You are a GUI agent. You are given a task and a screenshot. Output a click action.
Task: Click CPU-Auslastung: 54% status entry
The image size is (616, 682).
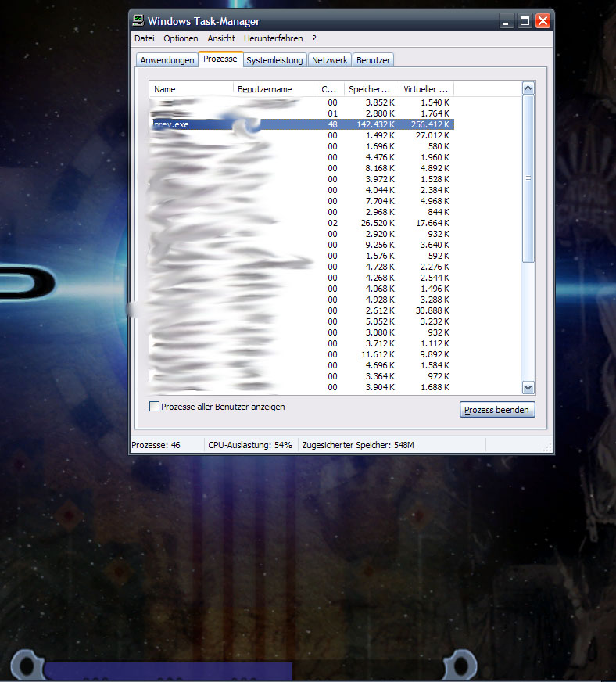[250, 445]
